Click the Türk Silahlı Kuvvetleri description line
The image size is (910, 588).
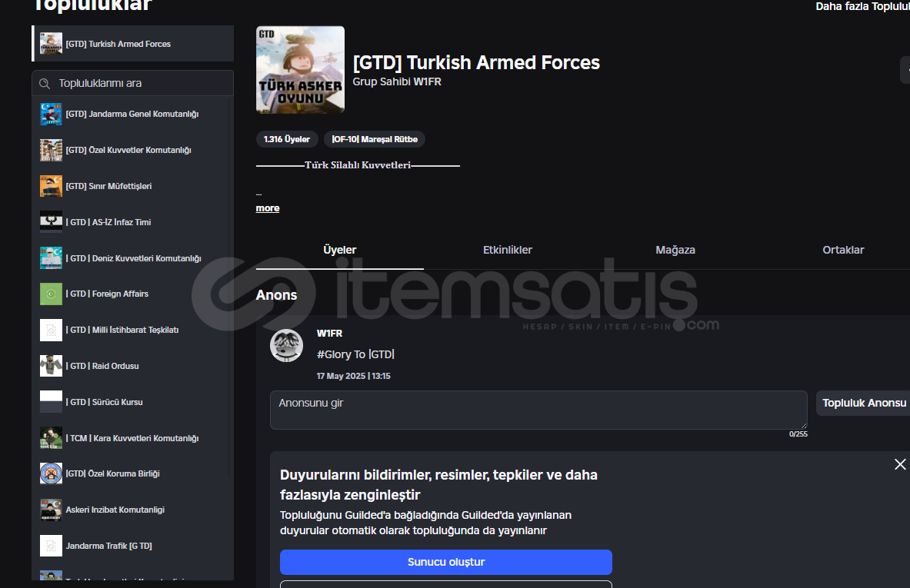tap(358, 165)
